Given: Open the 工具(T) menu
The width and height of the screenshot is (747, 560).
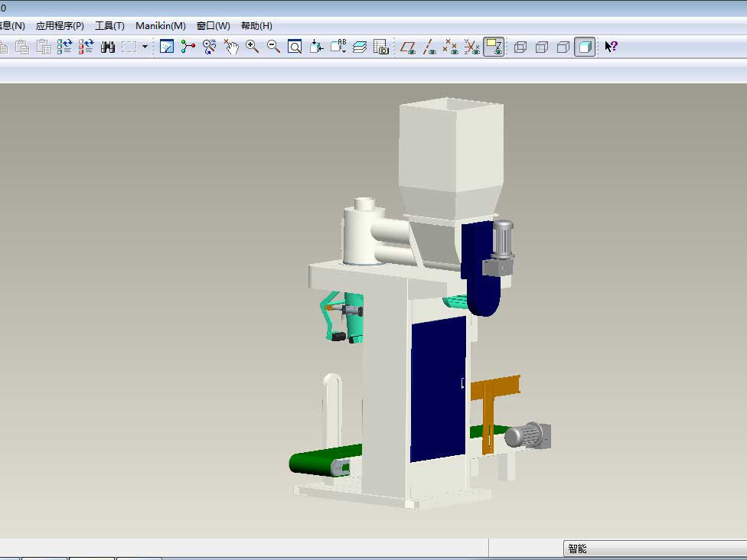Looking at the screenshot, I should point(109,26).
